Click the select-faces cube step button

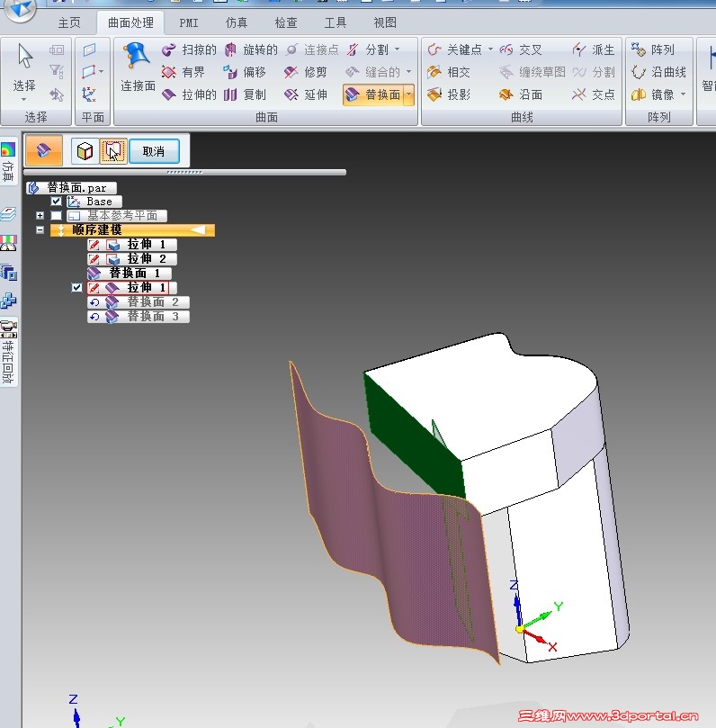coord(85,151)
